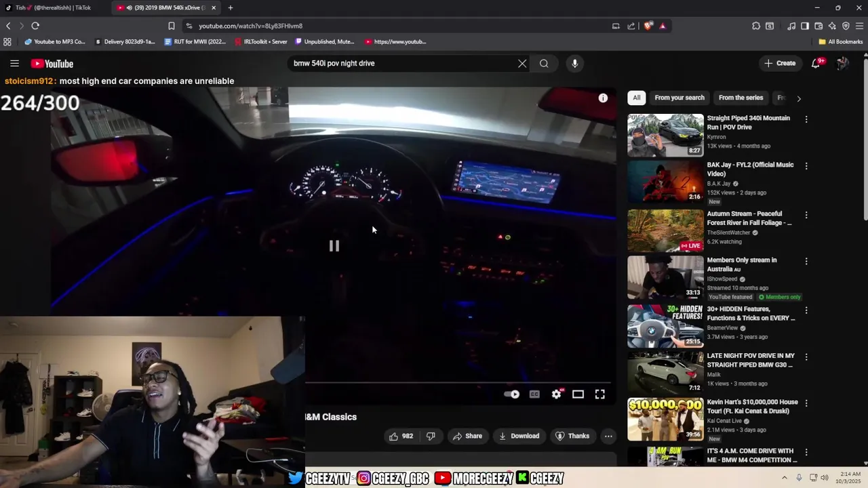Image resolution: width=868 pixels, height=488 pixels.
Task: Open options for Members Only stream video
Action: pos(806,261)
